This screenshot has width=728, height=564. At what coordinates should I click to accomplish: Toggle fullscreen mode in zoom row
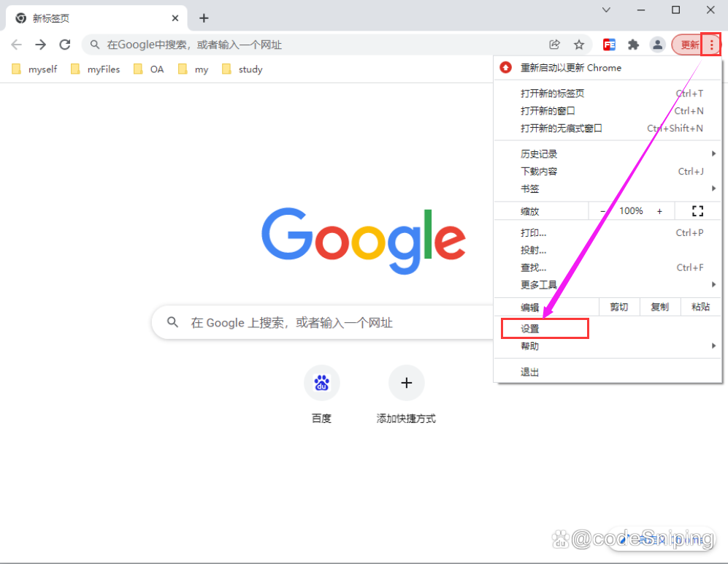[x=697, y=211]
